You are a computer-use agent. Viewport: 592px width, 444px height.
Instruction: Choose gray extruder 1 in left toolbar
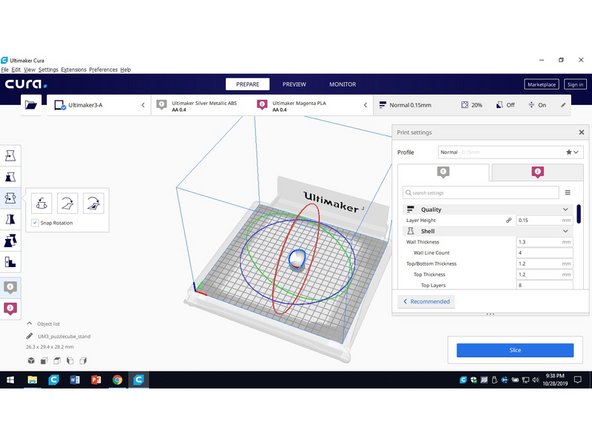10,287
